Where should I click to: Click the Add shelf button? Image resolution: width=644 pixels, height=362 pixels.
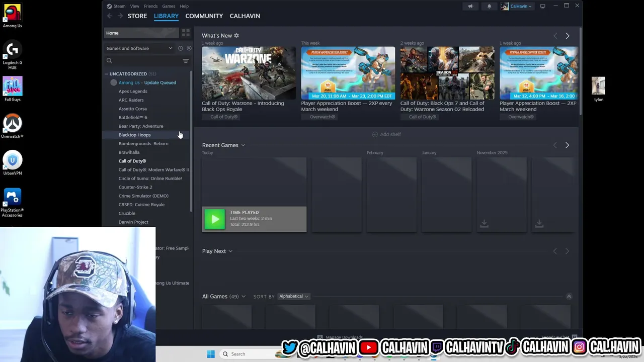[386, 134]
